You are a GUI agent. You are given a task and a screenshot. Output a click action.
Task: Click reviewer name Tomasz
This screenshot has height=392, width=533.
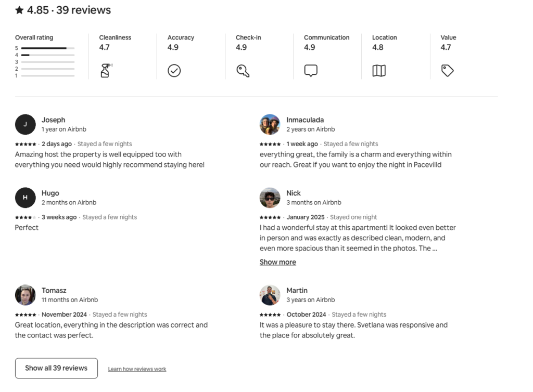coord(54,291)
